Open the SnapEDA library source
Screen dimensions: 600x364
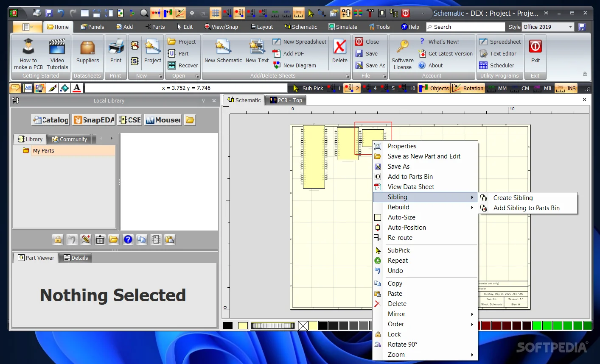pos(93,120)
